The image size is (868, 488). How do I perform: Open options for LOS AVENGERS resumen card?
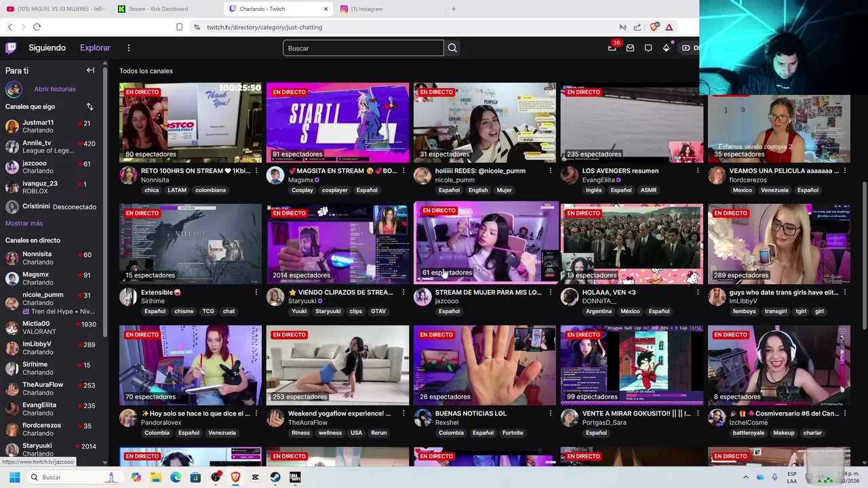(x=697, y=171)
